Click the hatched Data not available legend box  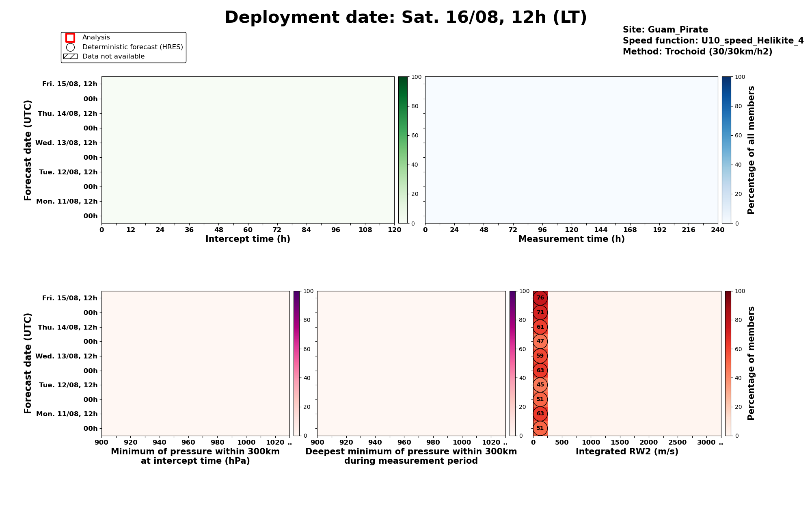[70, 56]
